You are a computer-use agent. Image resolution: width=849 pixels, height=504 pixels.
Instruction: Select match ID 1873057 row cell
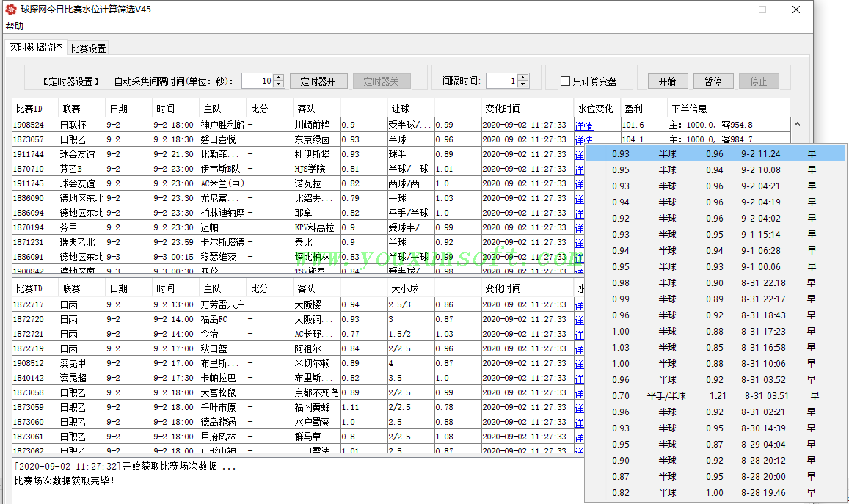click(x=35, y=139)
